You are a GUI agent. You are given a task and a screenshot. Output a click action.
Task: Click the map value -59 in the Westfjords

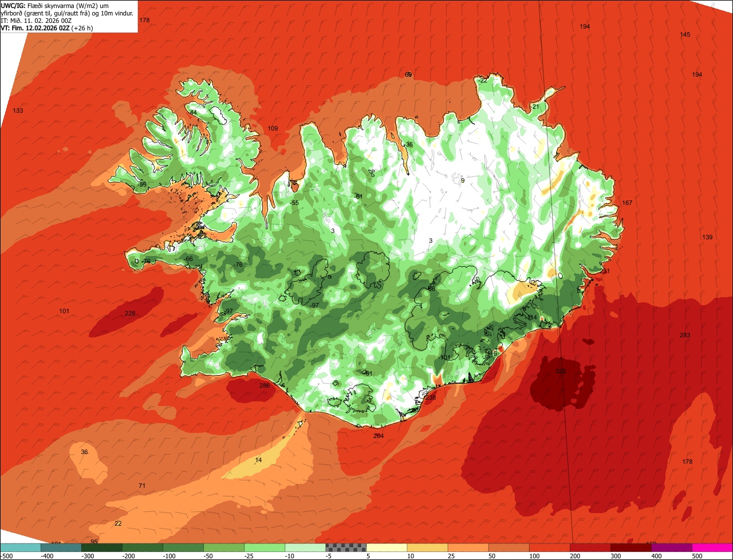pos(142,184)
